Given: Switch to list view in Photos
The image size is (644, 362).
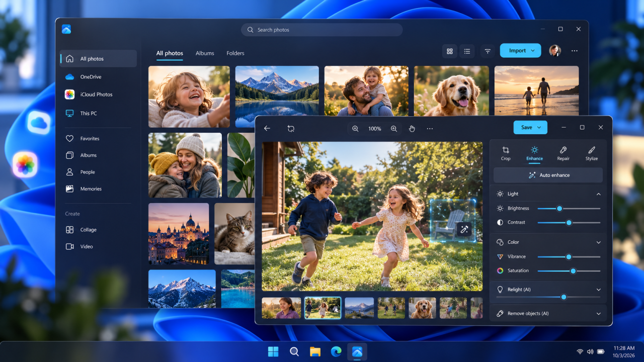Looking at the screenshot, I should (467, 51).
